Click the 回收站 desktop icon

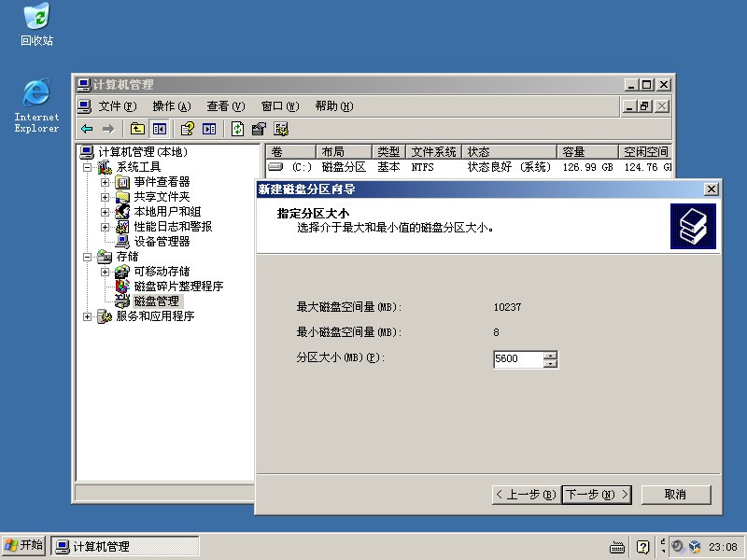tap(36, 25)
